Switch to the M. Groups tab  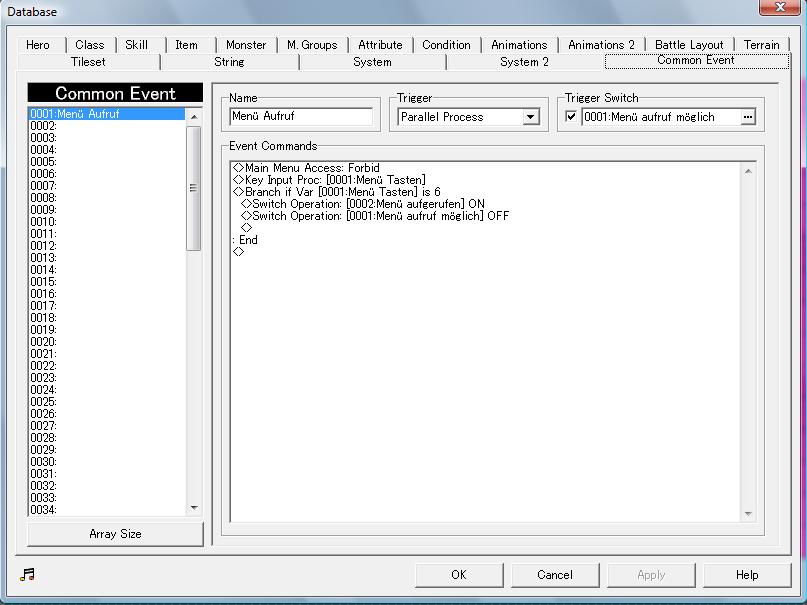(x=312, y=45)
